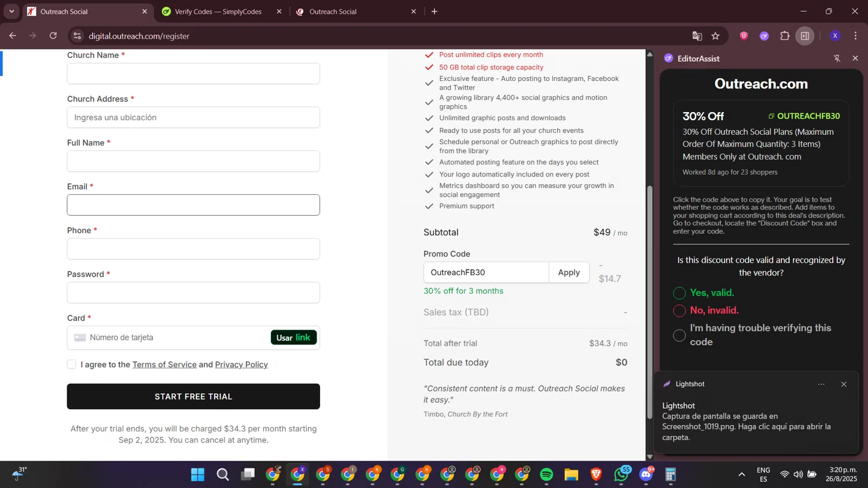Open Discord from the taskbar
This screenshot has height=488, width=868.
646,475
